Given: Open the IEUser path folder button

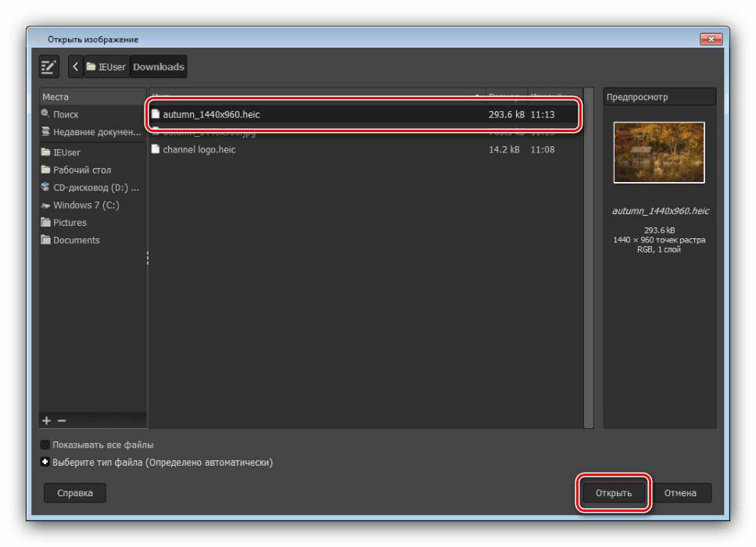Looking at the screenshot, I should [x=106, y=66].
